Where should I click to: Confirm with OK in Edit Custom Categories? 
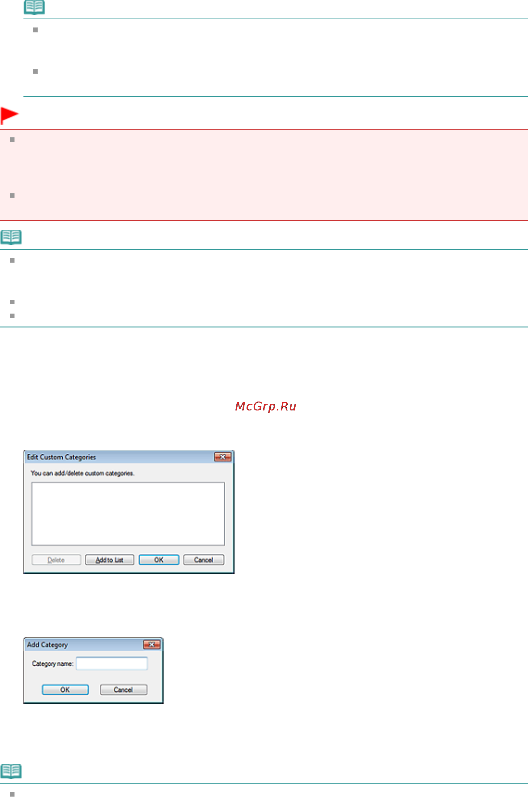pyautogui.click(x=159, y=560)
